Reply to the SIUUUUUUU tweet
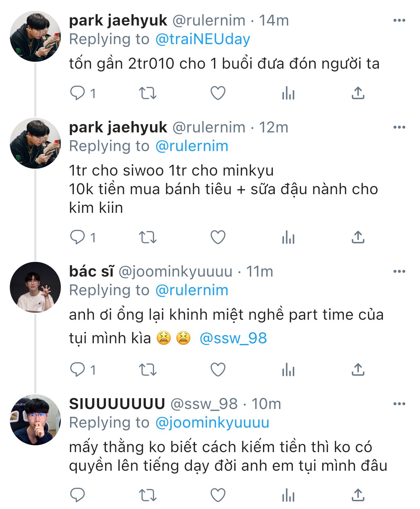Viewport: 420px width, 509px height. [x=78, y=495]
